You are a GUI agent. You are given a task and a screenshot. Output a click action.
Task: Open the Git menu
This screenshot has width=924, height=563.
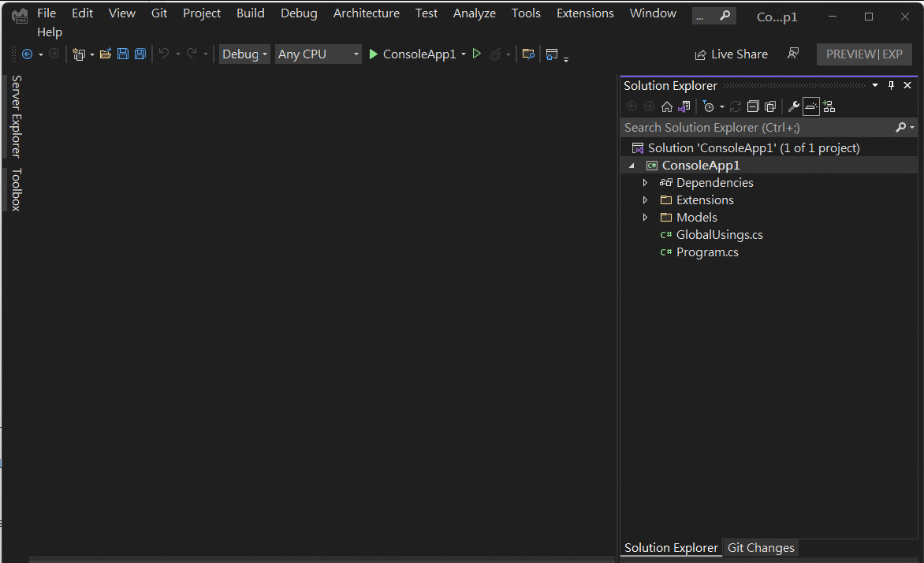[159, 13]
